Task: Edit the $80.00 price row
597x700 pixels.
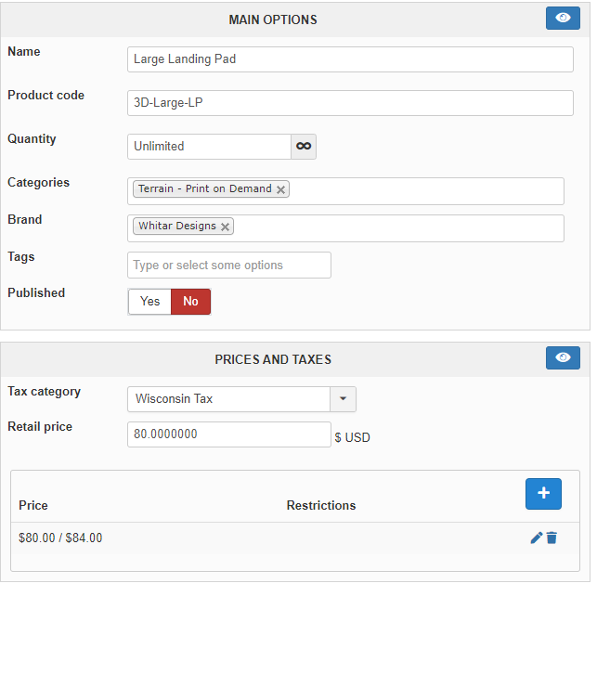Action: tap(536, 538)
